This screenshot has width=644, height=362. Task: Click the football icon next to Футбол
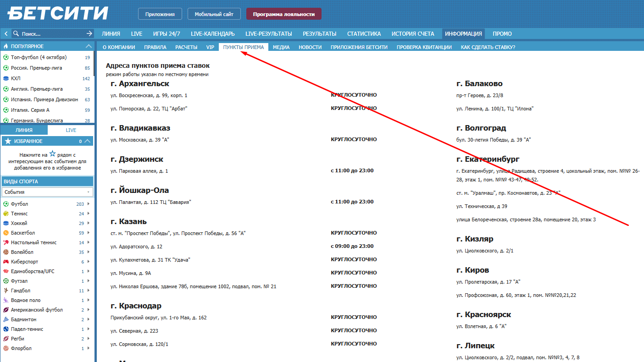point(6,204)
